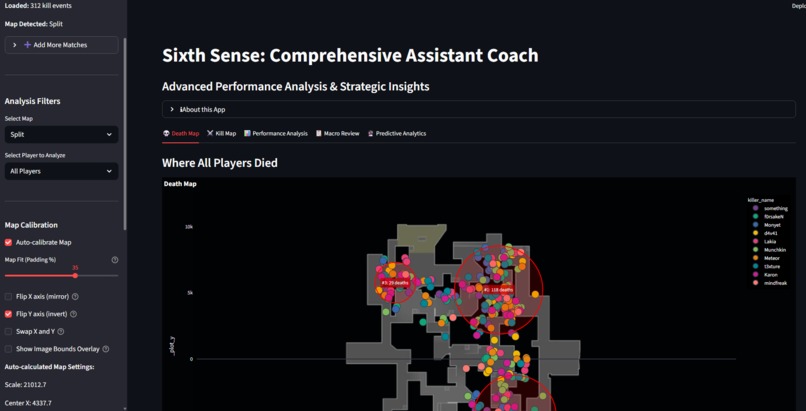This screenshot has width=806, height=411.
Task: Click the help icon next to Map Fit
Action: coord(115,260)
